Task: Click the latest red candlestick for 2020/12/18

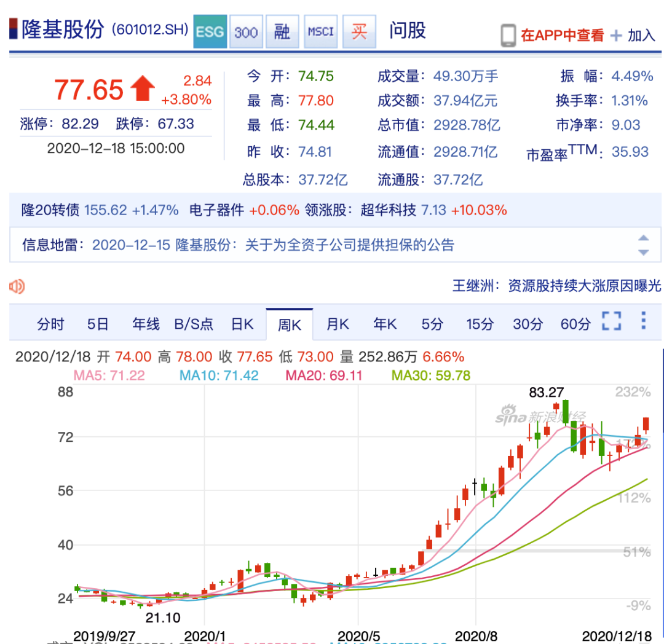Action: point(646,425)
